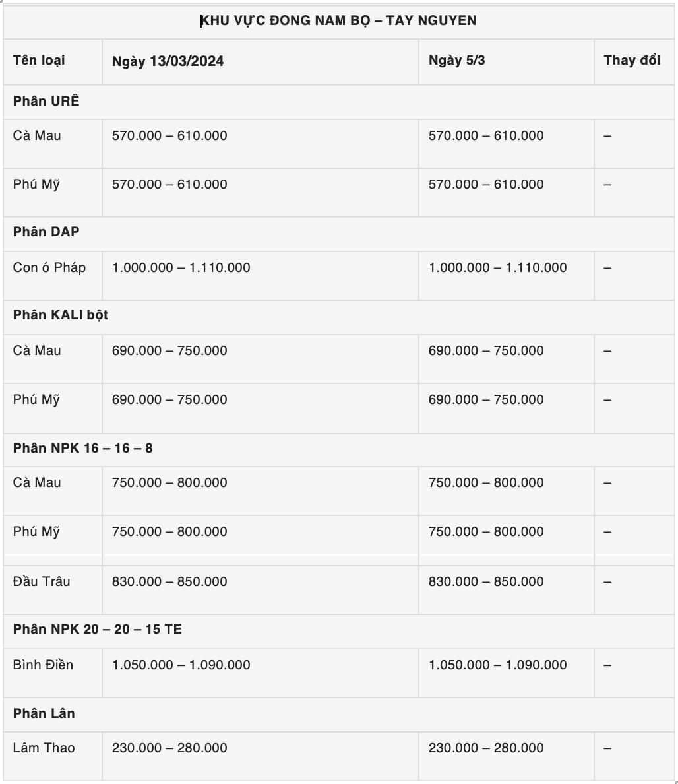This screenshot has width=678, height=784.
Task: Click the 'Phân URÊ' section heading
Action: pyautogui.click(x=46, y=101)
